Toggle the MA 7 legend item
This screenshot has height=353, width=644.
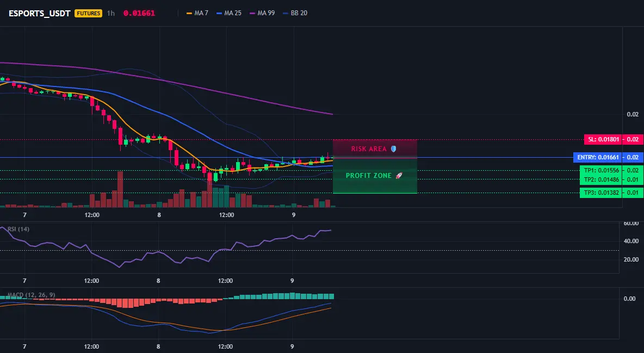(x=197, y=13)
